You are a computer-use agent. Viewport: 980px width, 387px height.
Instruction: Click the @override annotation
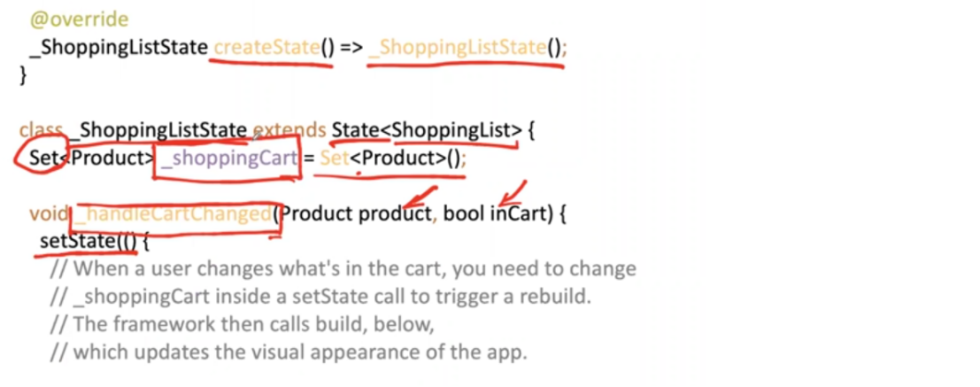coord(79,19)
